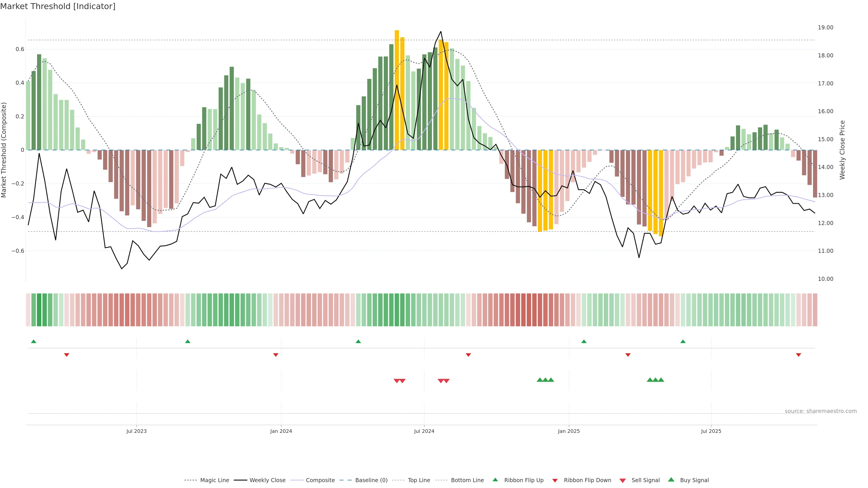Viewport: 868px width, 488px height.
Task: Click the Sell Signal legend marker
Action: click(x=623, y=481)
